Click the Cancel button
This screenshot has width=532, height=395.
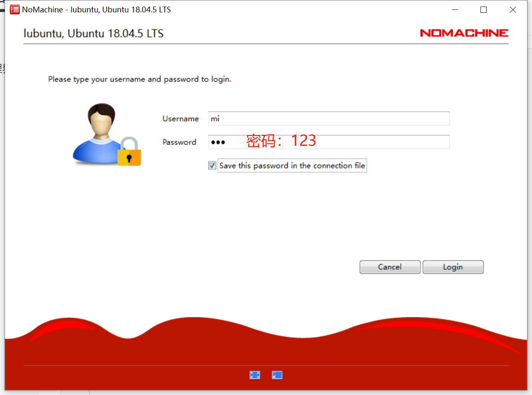pos(390,267)
